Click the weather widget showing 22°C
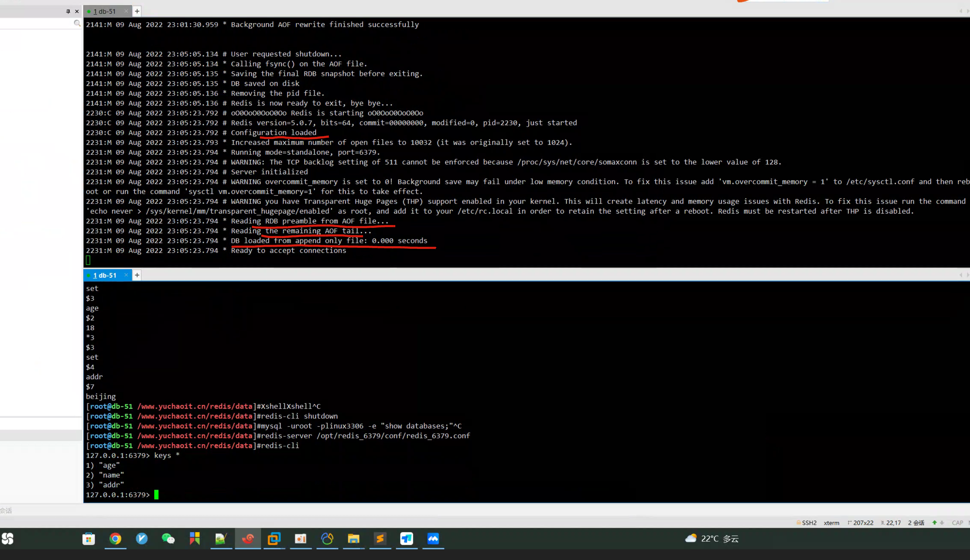 (712, 539)
